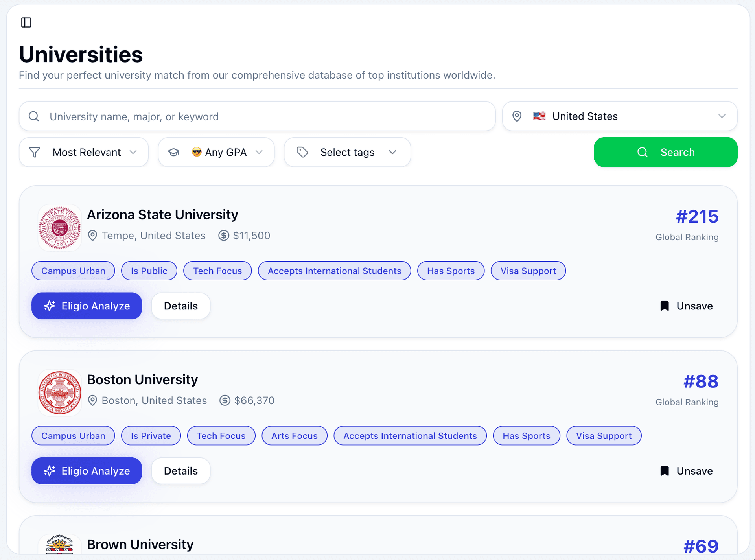Click the Campus Urban tag on Boston University
This screenshot has width=755, height=560.
point(73,436)
